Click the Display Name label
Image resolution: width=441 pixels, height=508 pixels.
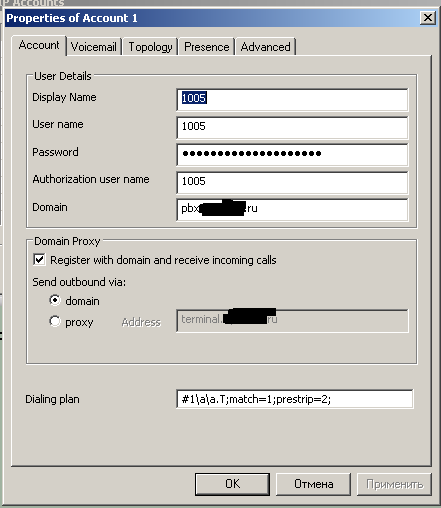click(64, 97)
